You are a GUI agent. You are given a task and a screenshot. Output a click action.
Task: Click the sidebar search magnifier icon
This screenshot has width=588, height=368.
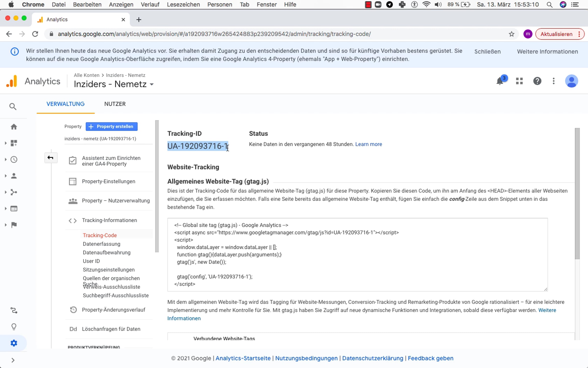(x=13, y=106)
